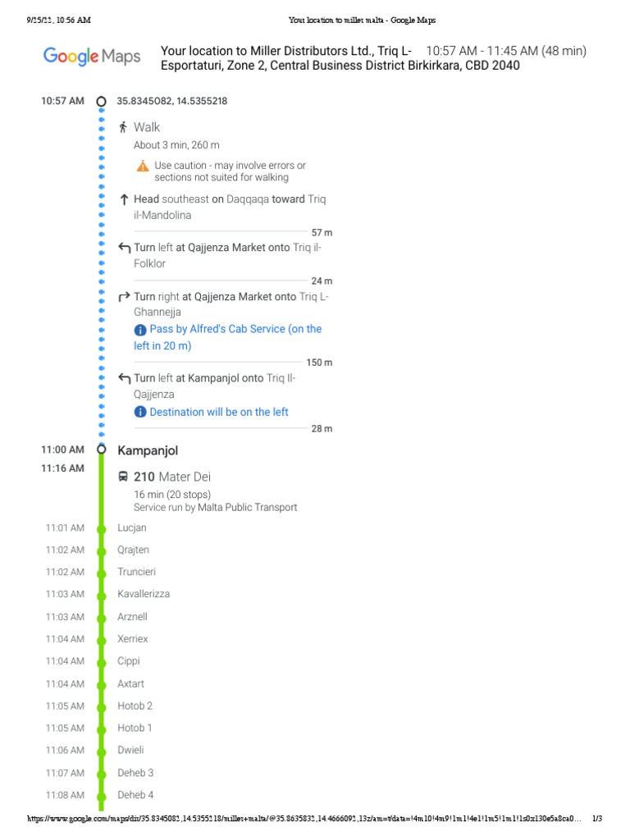Click info icon beside Destination on left
This screenshot has width=630, height=840.
140,413
